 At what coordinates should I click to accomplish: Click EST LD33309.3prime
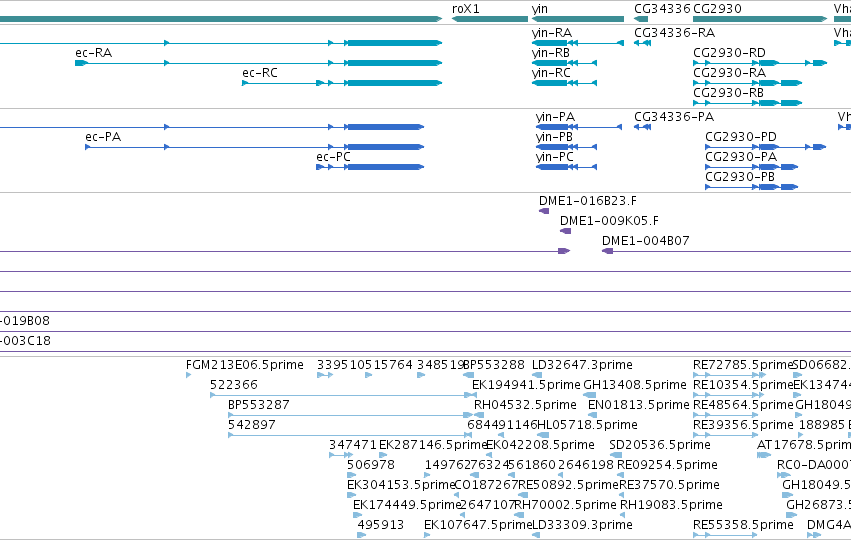(536, 535)
